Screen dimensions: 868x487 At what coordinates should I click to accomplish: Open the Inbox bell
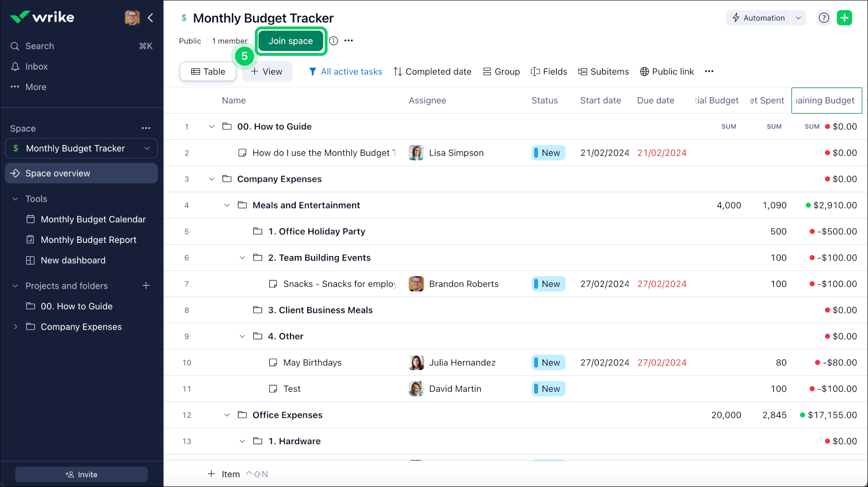pyautogui.click(x=15, y=66)
